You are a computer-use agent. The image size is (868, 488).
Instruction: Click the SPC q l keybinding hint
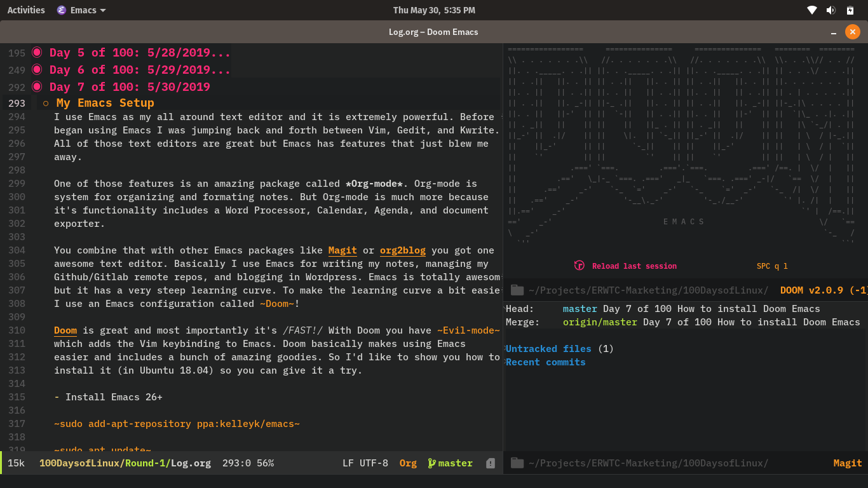772,266
